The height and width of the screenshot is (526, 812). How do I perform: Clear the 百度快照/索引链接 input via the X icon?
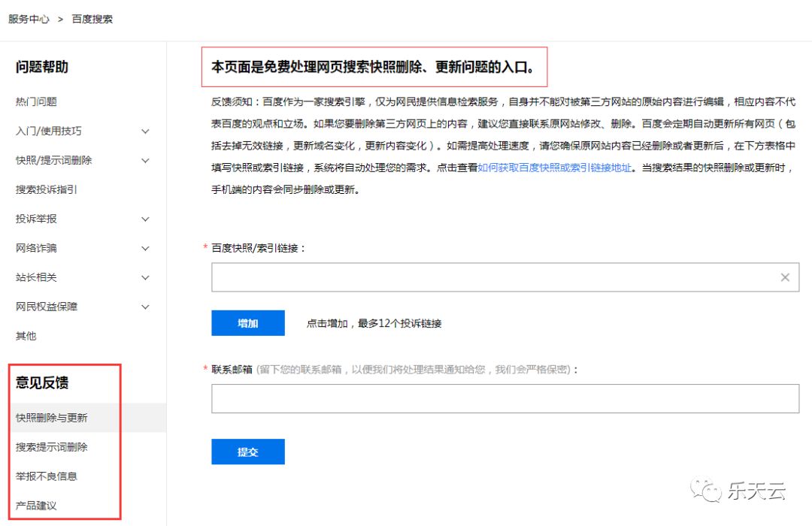786,277
